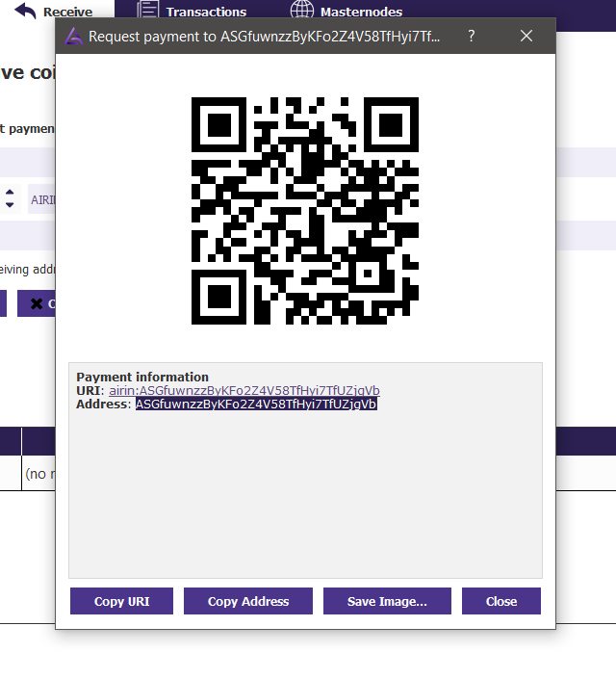Click the 'Payment information' heading text
Viewport: 616px width, 679px height.
pyautogui.click(x=142, y=377)
